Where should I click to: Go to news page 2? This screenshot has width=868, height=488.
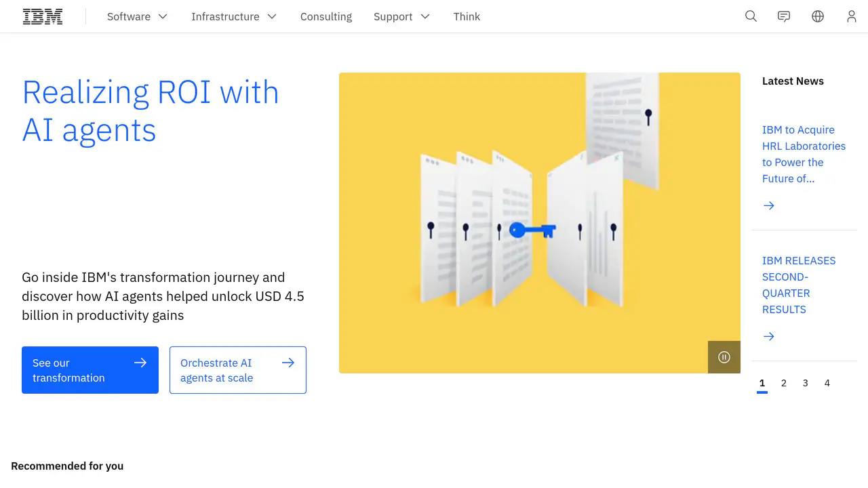tap(784, 383)
